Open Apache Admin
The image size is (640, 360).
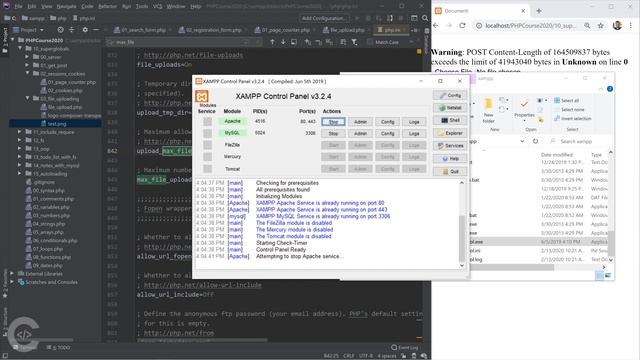click(360, 122)
